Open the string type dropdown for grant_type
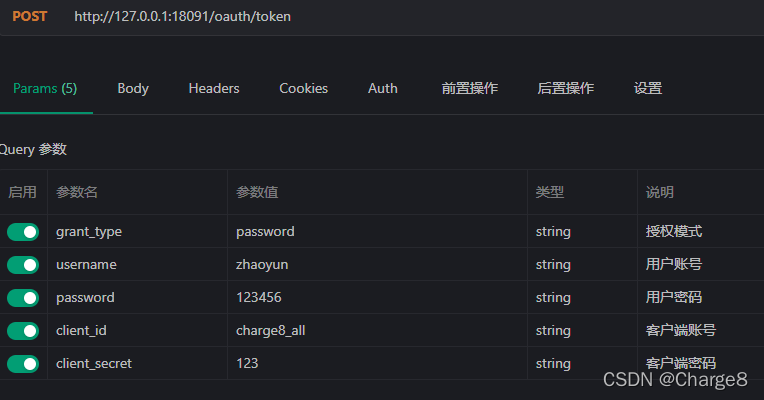764x400 pixels. (582, 231)
